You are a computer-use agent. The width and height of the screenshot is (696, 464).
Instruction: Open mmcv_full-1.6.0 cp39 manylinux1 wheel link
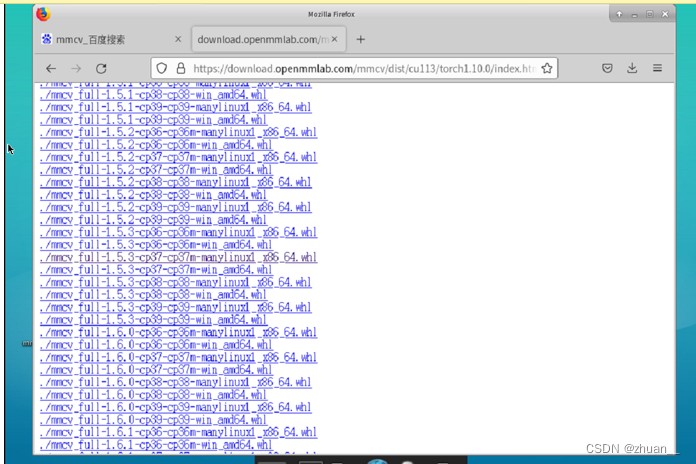click(175, 407)
